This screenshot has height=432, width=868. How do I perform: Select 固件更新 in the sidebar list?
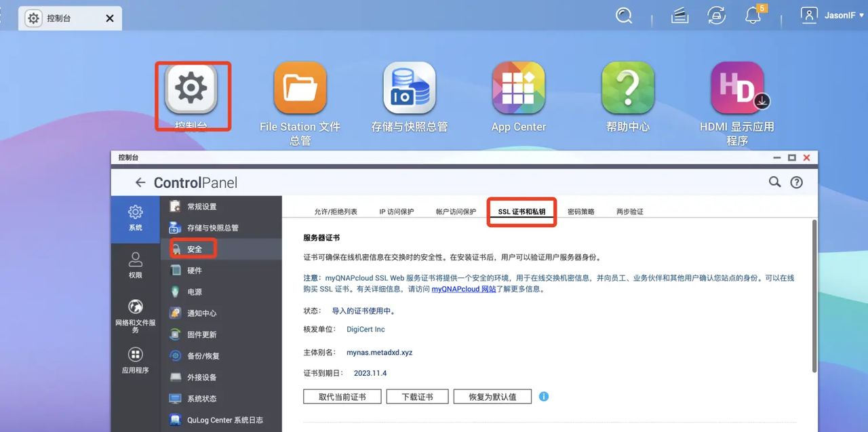point(200,334)
